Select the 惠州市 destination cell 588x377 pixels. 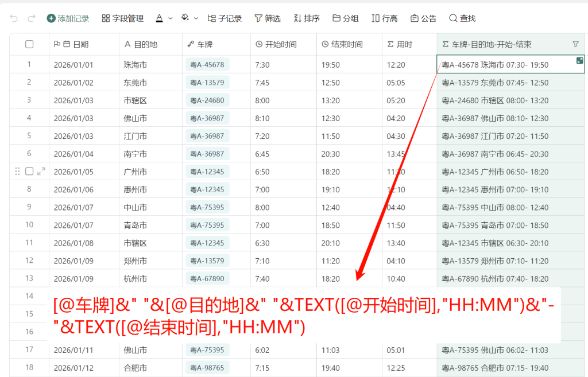coord(151,189)
